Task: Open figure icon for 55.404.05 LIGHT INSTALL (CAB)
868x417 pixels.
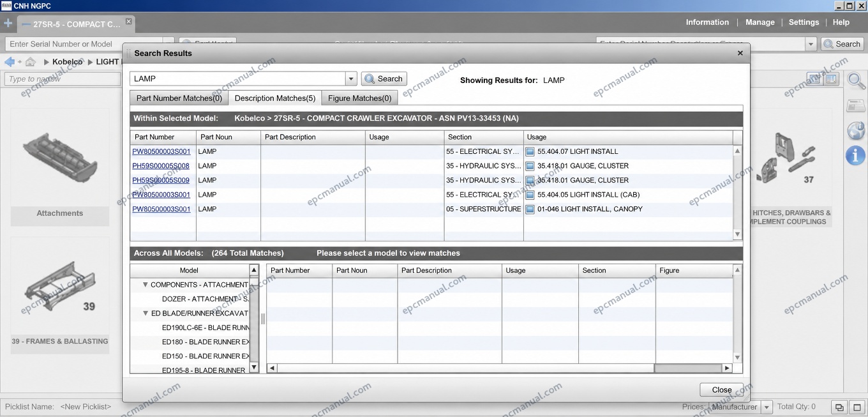Action: pyautogui.click(x=530, y=194)
